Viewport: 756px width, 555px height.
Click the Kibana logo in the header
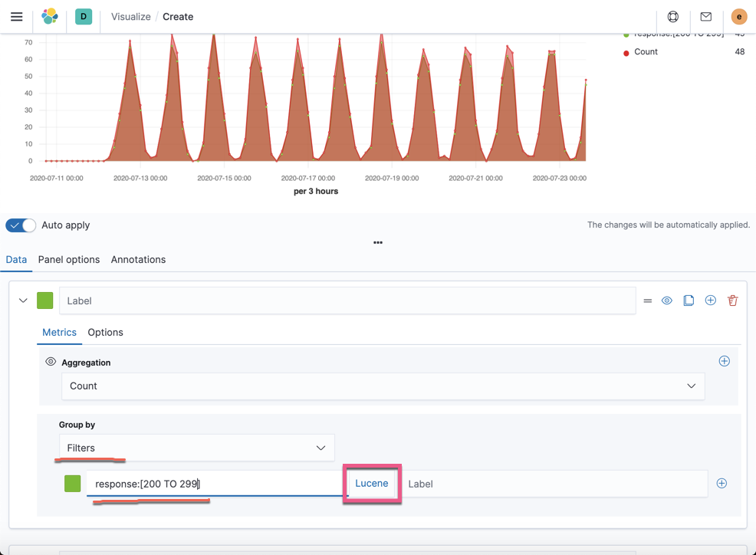[x=49, y=16]
